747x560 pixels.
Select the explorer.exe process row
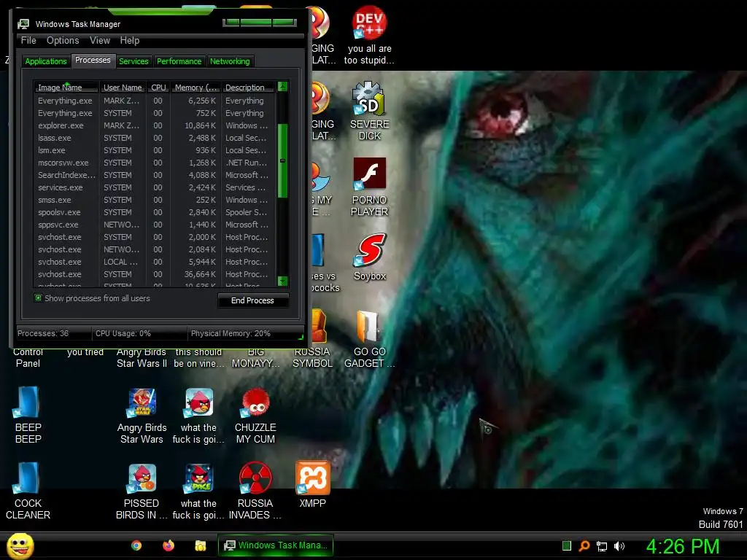(x=155, y=125)
